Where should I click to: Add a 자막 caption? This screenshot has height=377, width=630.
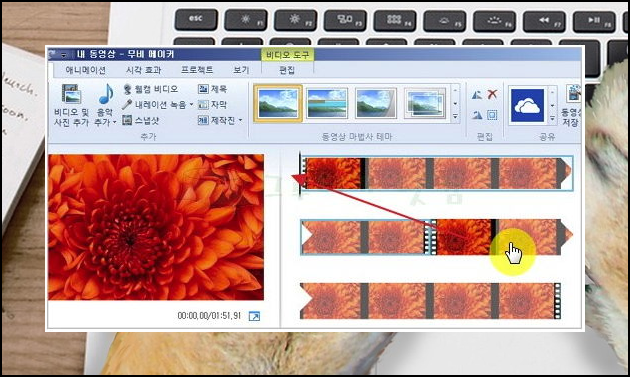(x=213, y=105)
